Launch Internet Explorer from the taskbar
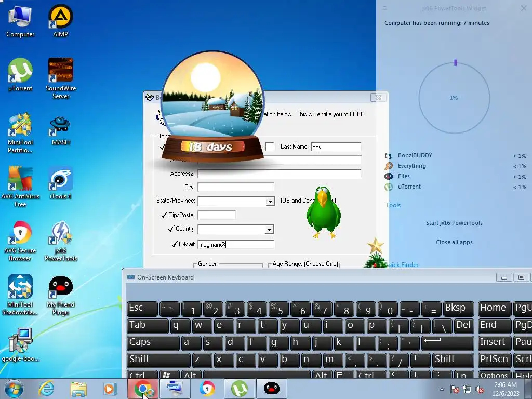The width and height of the screenshot is (532, 399). [46, 389]
